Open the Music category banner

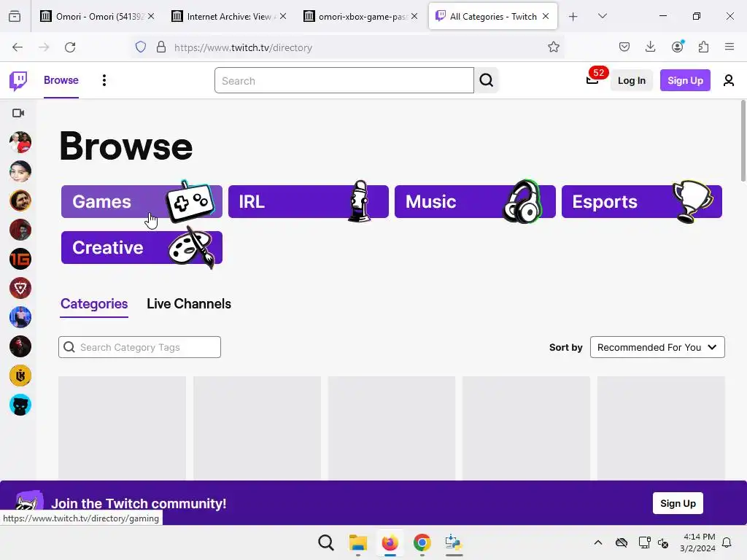coord(475,201)
